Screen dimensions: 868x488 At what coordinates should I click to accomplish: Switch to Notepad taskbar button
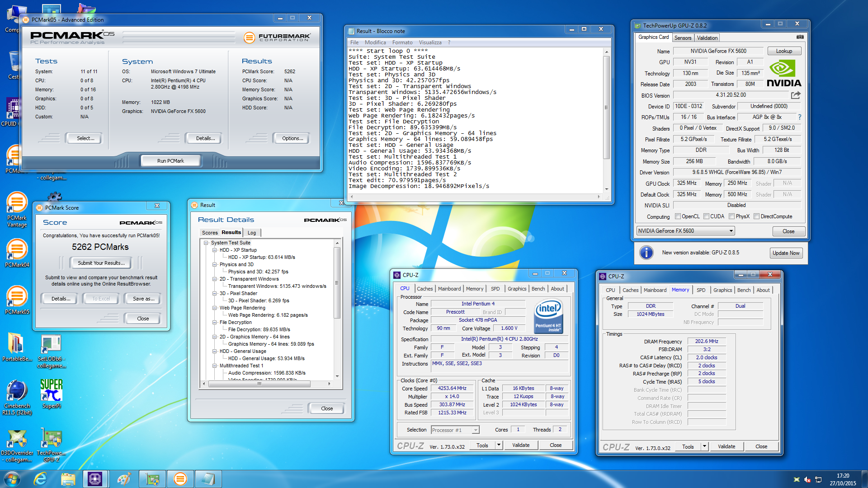pyautogui.click(x=208, y=479)
